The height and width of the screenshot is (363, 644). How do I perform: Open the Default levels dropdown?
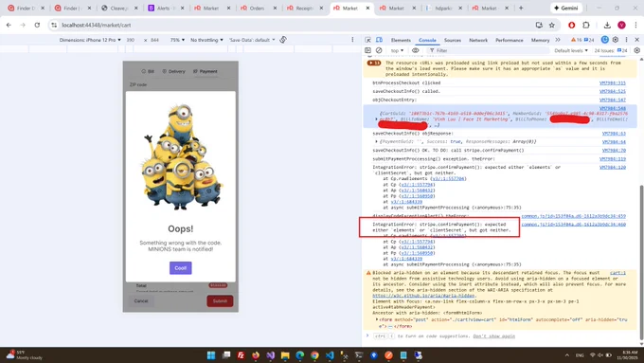point(571,50)
